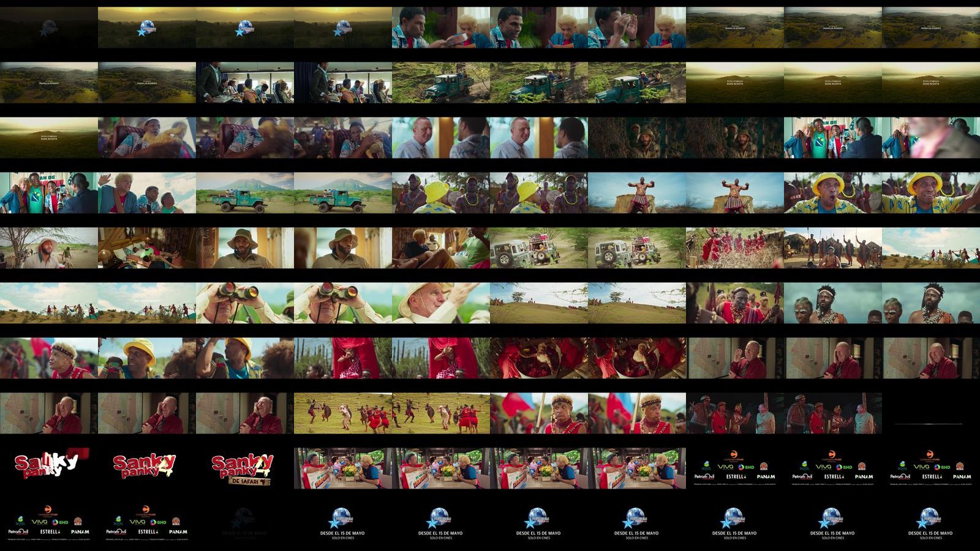Image resolution: width=980 pixels, height=551 pixels.
Task: Select the frame of the blond man waving under the sky
Action: [x=147, y=193]
